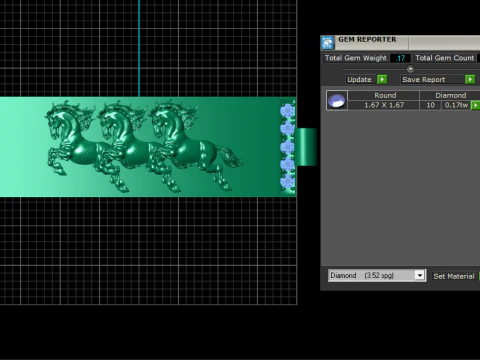Viewport: 480px width, 360px height.
Task: Click the 1.67 X 1.67 size cell
Action: tap(384, 105)
